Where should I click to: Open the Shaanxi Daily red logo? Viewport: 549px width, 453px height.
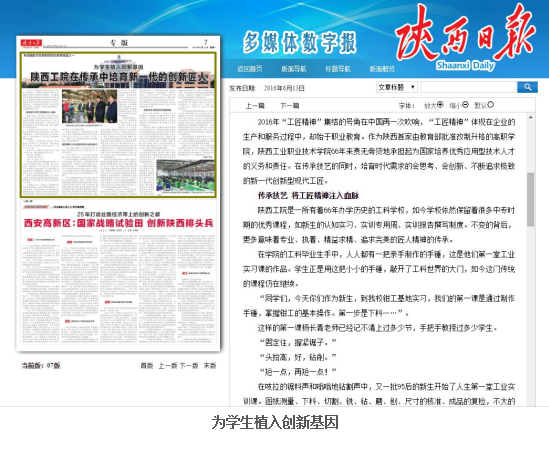coord(465,37)
